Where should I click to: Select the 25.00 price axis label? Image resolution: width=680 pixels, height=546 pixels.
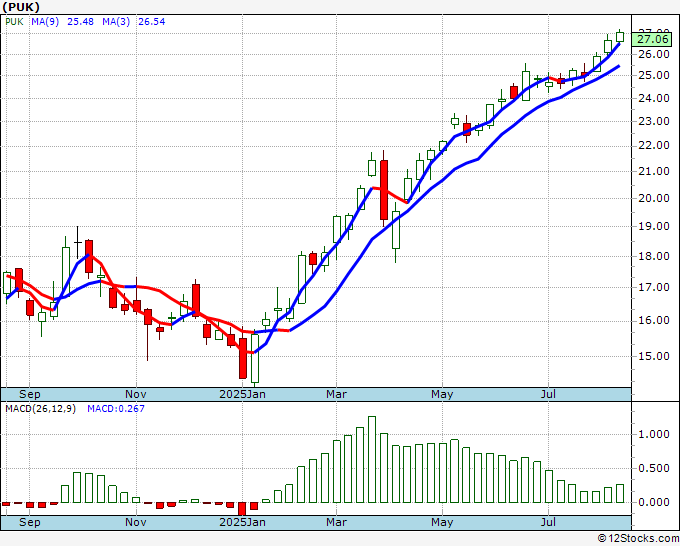point(654,75)
